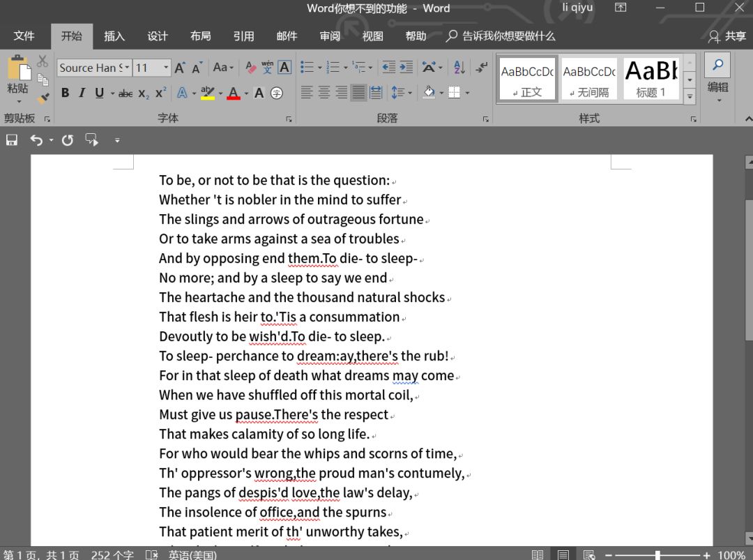Switch to Read Mode view in status bar
Viewport: 753px width, 560px height.
538,554
